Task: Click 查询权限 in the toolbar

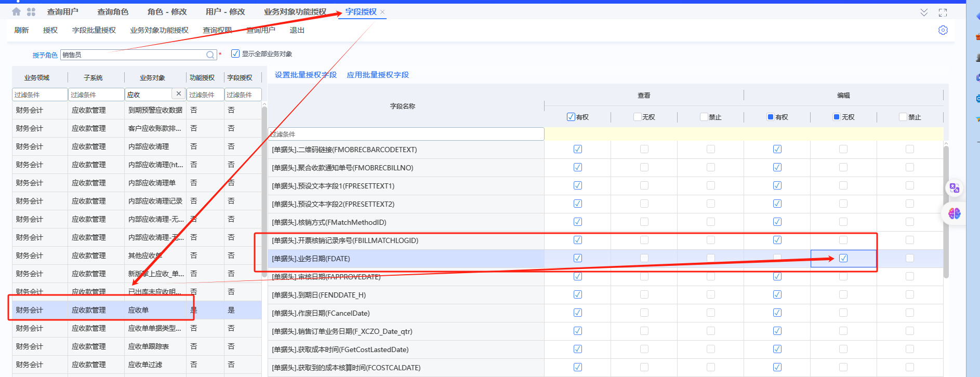Action: [x=217, y=30]
